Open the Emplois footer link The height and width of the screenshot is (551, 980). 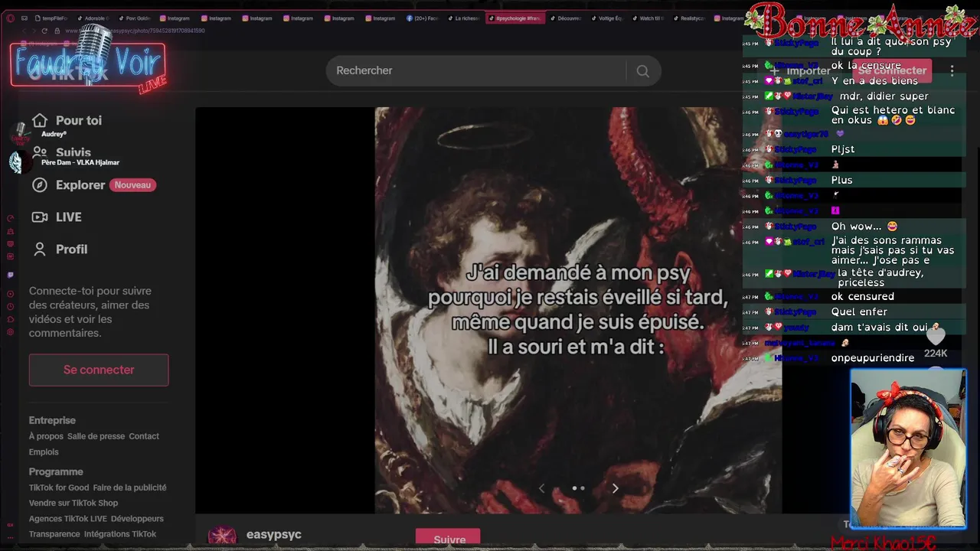(44, 452)
